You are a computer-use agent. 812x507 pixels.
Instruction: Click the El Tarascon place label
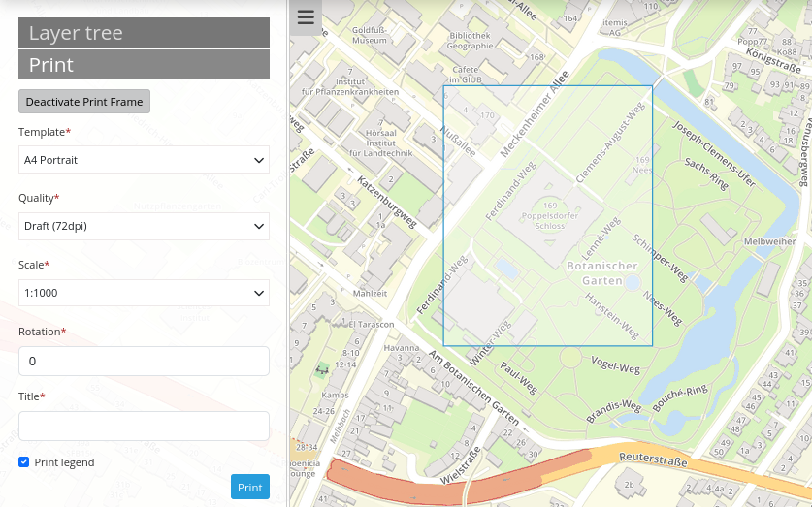[372, 324]
